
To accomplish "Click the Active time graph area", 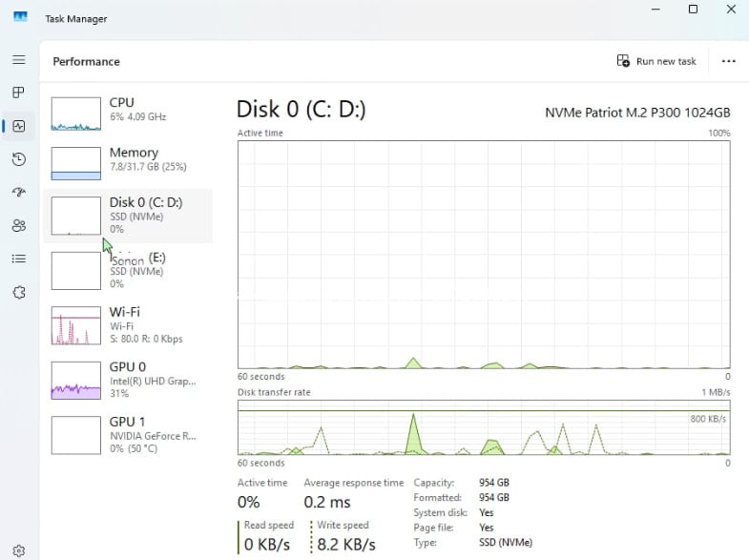I will tap(483, 253).
